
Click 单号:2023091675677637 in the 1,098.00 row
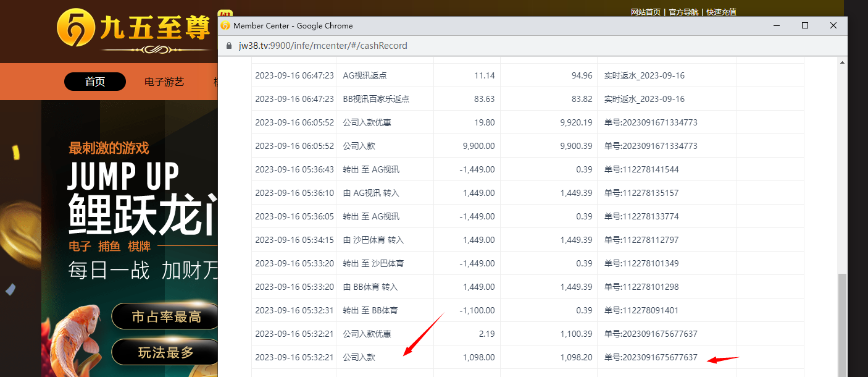pos(651,357)
